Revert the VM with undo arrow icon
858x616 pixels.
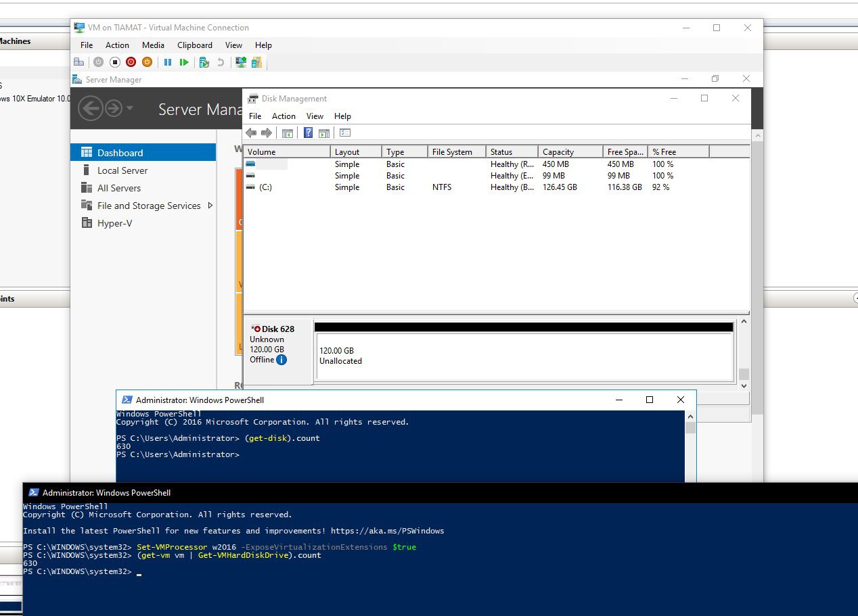point(221,62)
